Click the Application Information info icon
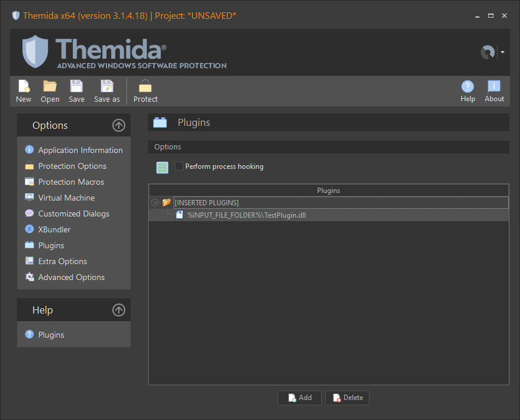Image resolution: width=520 pixels, height=420 pixels. tap(29, 149)
